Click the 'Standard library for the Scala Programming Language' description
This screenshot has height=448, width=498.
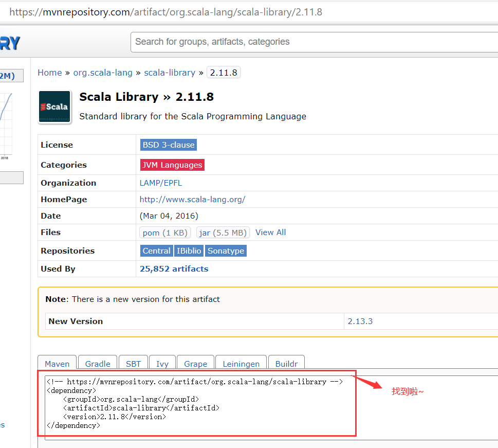point(193,116)
